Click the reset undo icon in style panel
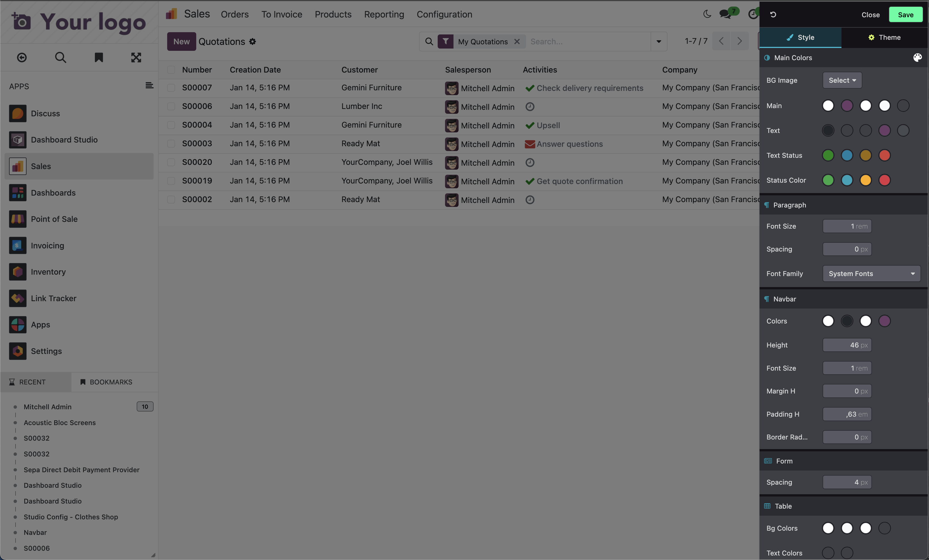 tap(773, 15)
